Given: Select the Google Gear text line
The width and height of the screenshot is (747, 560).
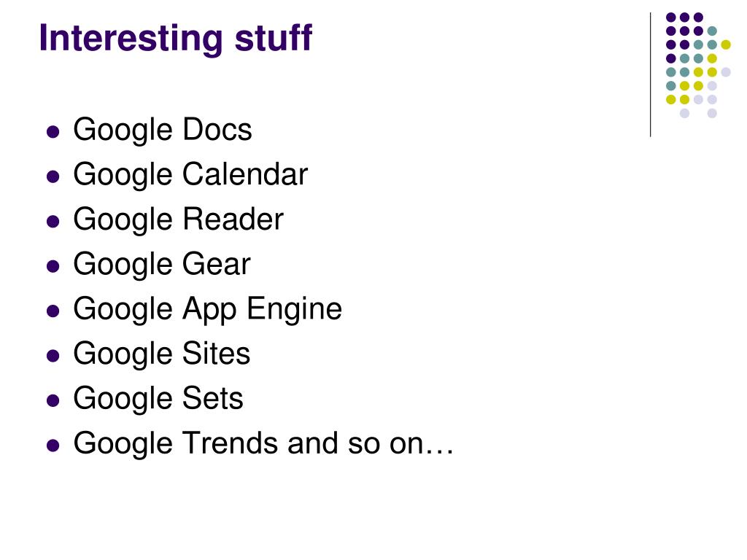Looking at the screenshot, I should pyautogui.click(x=162, y=264).
